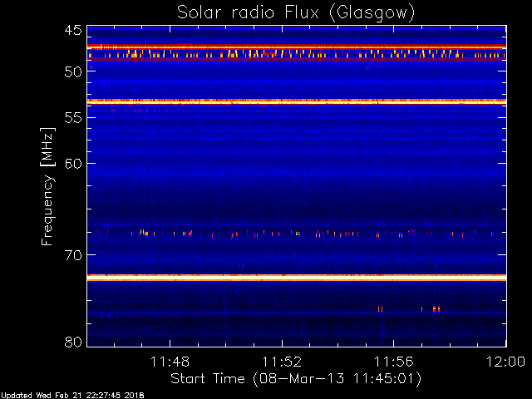
Task: Click the "Updated Wed Feb 21 22:27:45 2018" footer
Action: (x=72, y=396)
